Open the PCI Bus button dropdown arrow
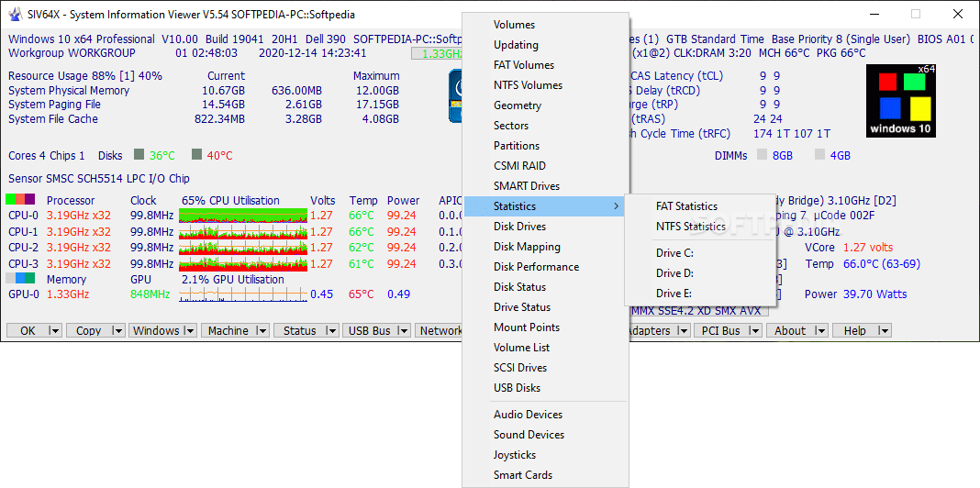The height and width of the screenshot is (488, 980). tap(754, 331)
